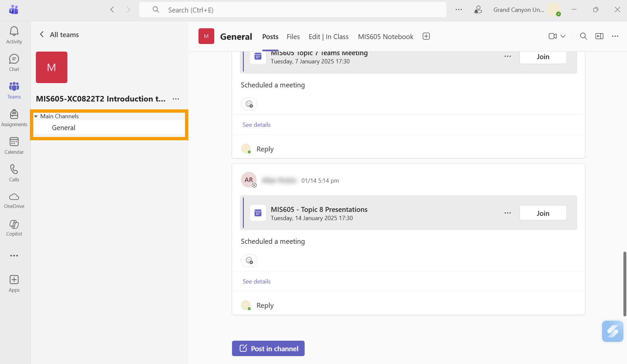Click See details under Topic 8 meeting
Screen dimensions: 627x364
click(x=256, y=281)
